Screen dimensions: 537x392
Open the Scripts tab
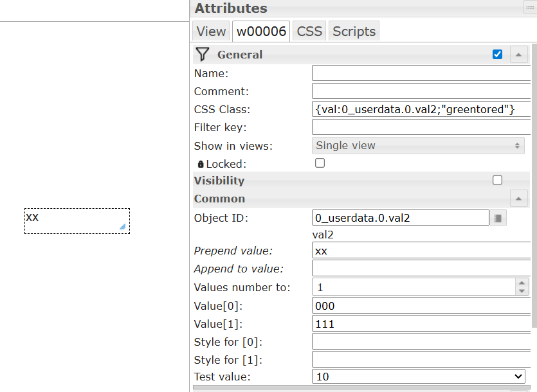pos(354,31)
